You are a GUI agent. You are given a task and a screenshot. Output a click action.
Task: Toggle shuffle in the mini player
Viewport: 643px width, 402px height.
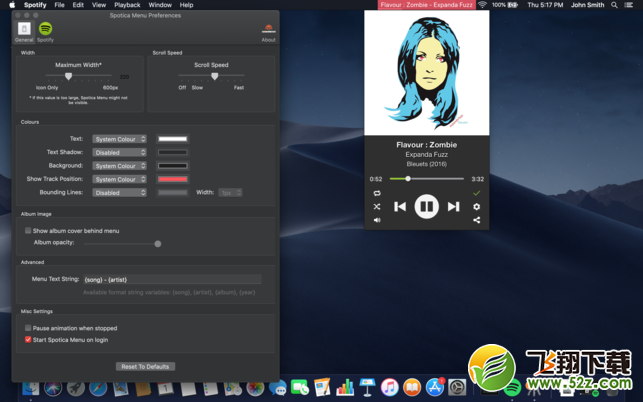pos(377,206)
